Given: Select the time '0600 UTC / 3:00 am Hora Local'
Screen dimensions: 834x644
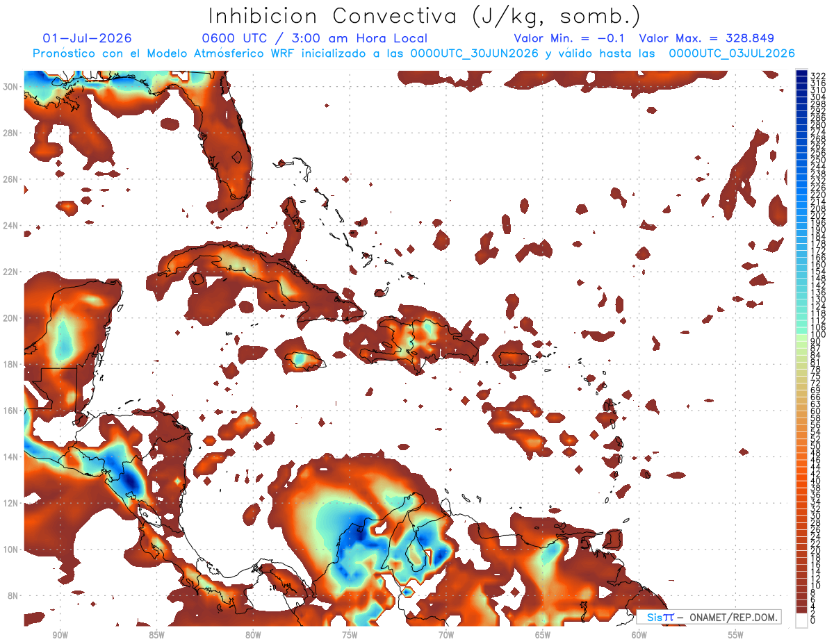Looking at the screenshot, I should [314, 39].
